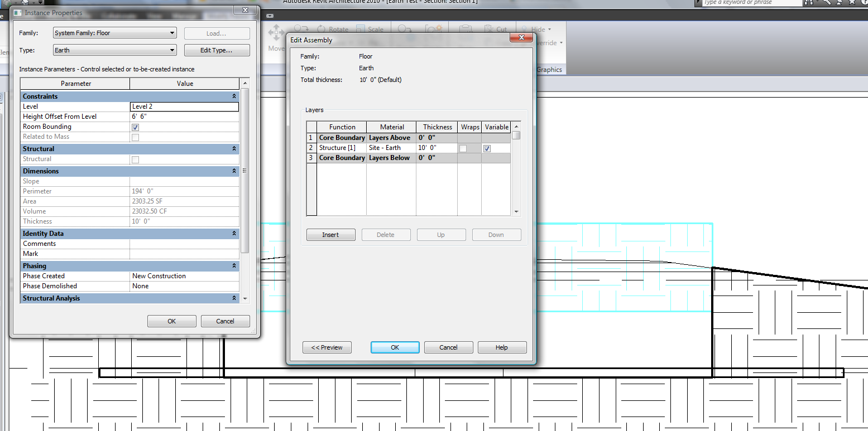Click the Function column header
This screenshot has width=868, height=431.
[342, 127]
